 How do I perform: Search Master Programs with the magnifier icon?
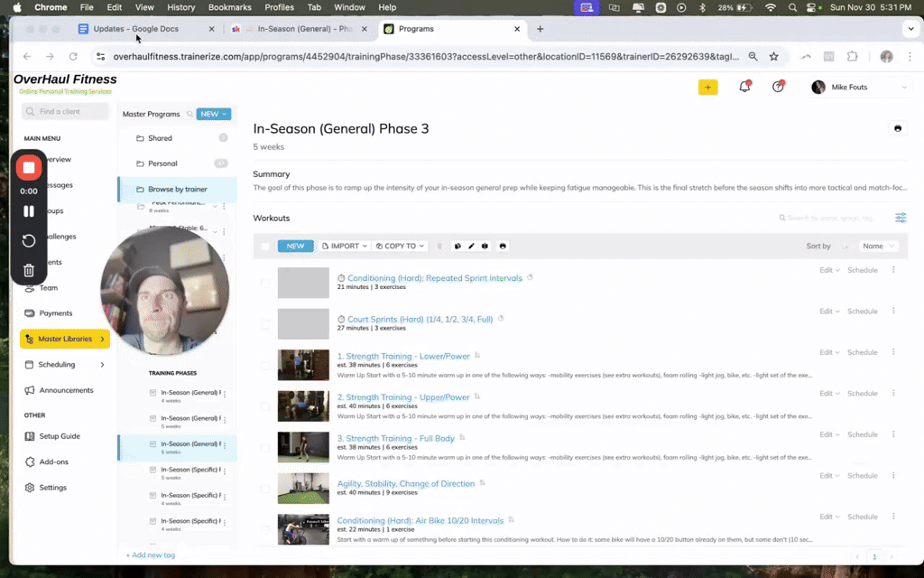189,114
